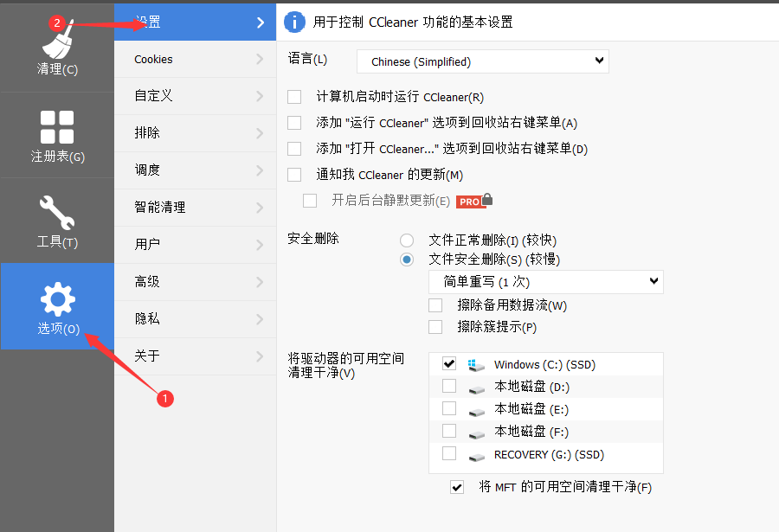The image size is (779, 532).
Task: Open the 注册表(G) registry grid icon
Action: click(x=57, y=127)
